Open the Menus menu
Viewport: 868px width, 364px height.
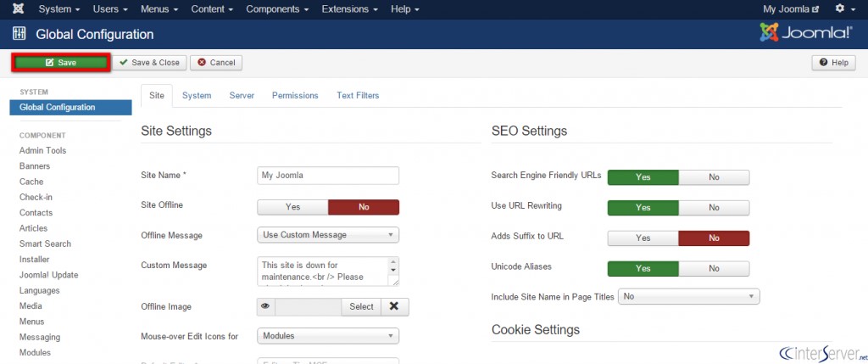(159, 8)
